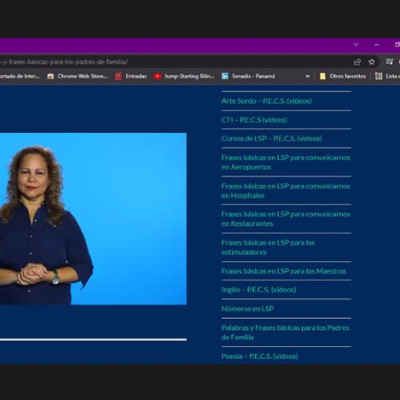Open the Chrome Web Store bookmark
The height and width of the screenshot is (400, 400).
coord(77,76)
